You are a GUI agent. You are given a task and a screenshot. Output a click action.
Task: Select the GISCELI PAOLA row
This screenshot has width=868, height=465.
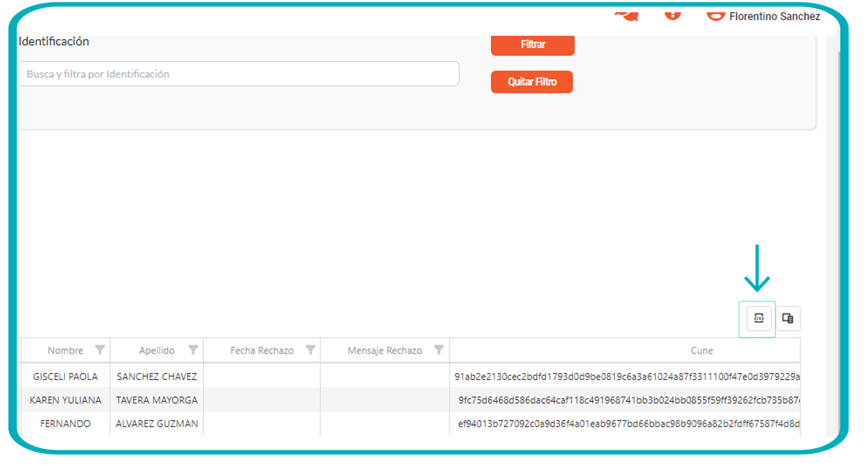click(65, 376)
